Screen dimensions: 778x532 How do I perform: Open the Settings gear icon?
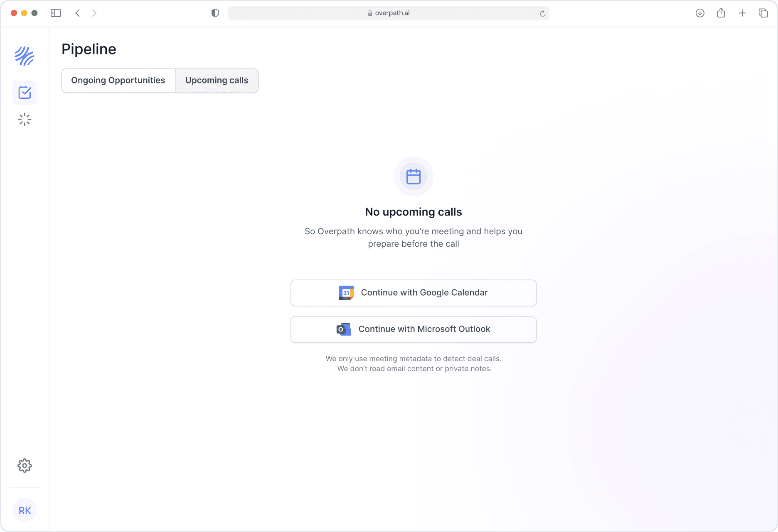[25, 466]
